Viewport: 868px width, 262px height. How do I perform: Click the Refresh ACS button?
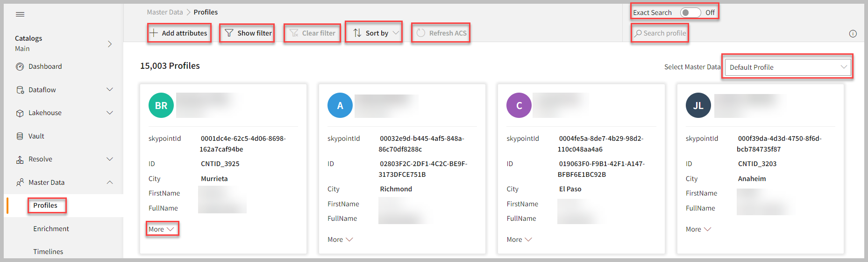click(441, 33)
